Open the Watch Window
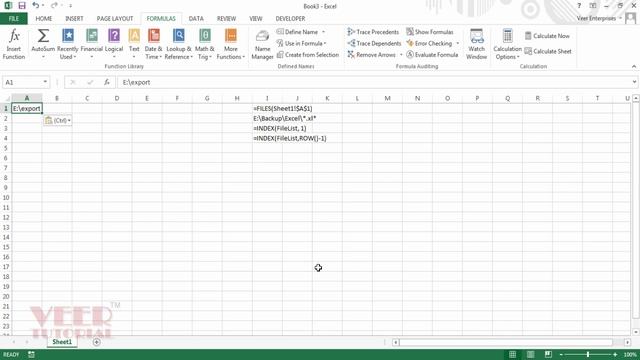 [x=476, y=44]
